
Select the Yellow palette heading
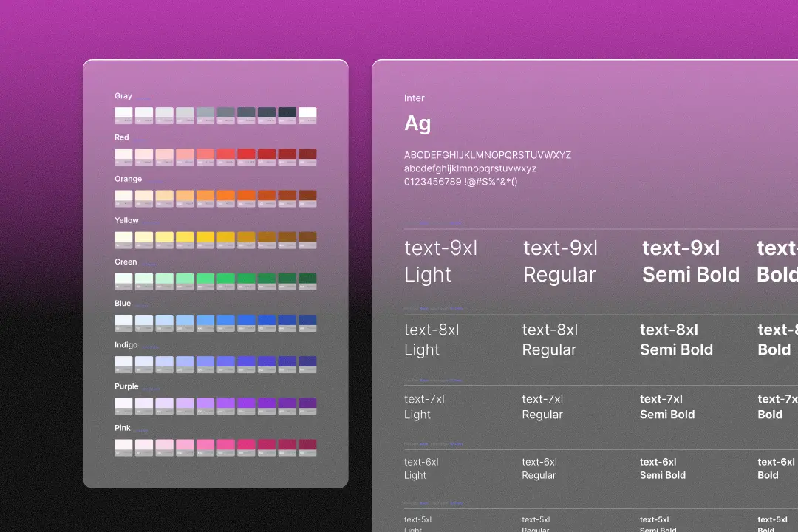127,220
